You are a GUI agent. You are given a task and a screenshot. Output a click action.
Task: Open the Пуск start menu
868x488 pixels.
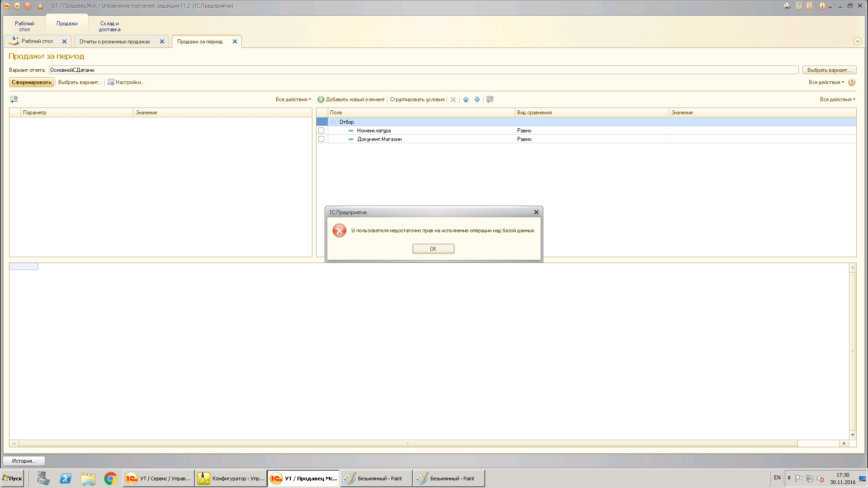point(12,479)
